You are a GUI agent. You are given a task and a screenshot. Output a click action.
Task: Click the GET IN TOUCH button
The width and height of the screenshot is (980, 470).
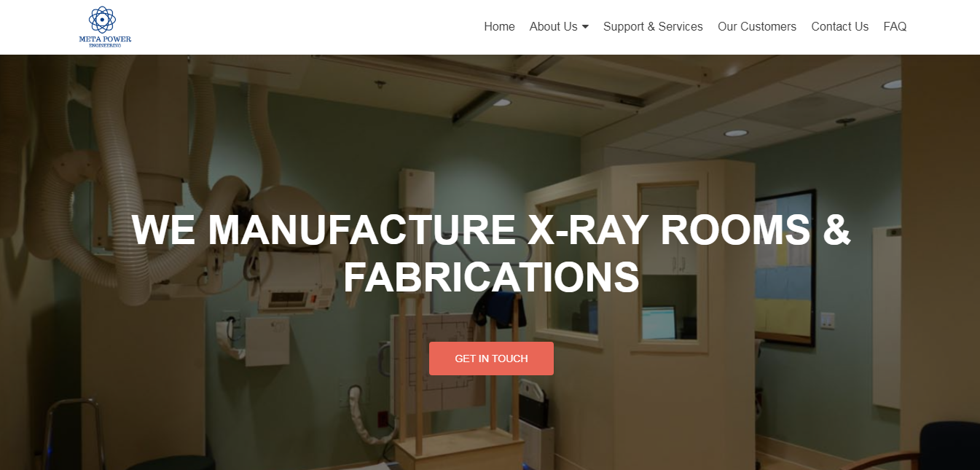click(491, 359)
